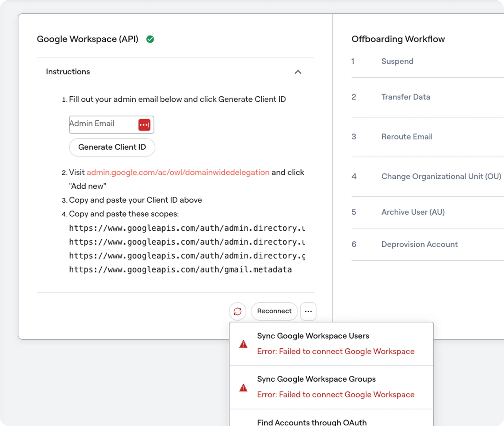The height and width of the screenshot is (426, 504).
Task: Click the Offboarding Workflow heading
Action: pyautogui.click(x=398, y=39)
